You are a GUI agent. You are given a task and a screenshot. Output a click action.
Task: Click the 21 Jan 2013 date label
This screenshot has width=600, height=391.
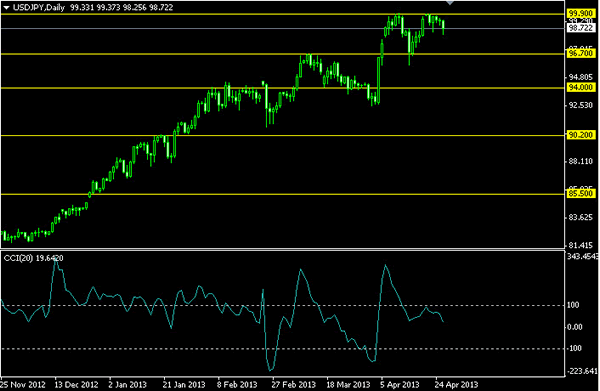[184, 384]
